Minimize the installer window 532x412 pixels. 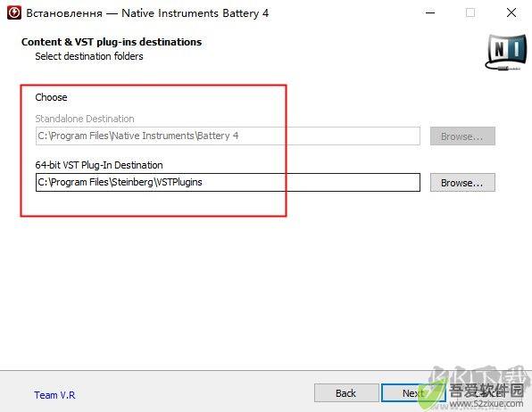click(430, 12)
